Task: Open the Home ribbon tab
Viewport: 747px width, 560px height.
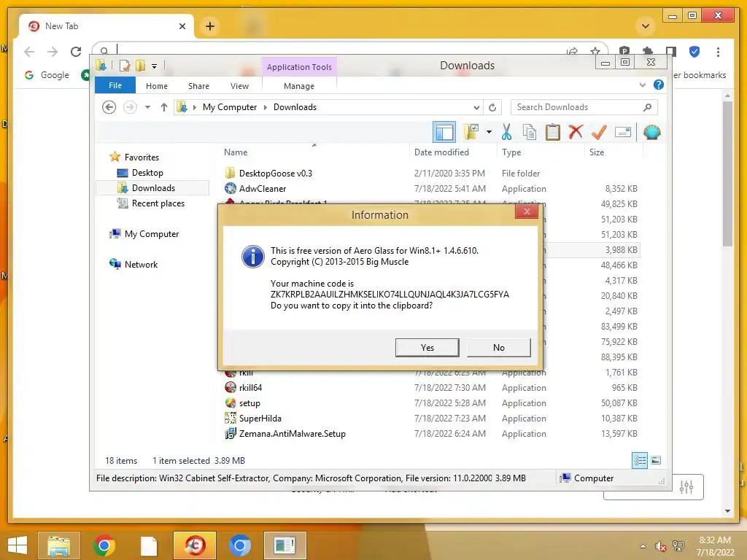Action: (x=157, y=86)
